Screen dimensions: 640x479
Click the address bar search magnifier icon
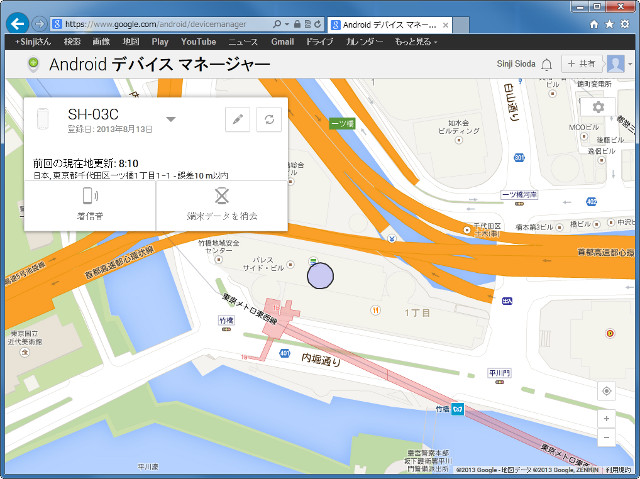(x=277, y=24)
